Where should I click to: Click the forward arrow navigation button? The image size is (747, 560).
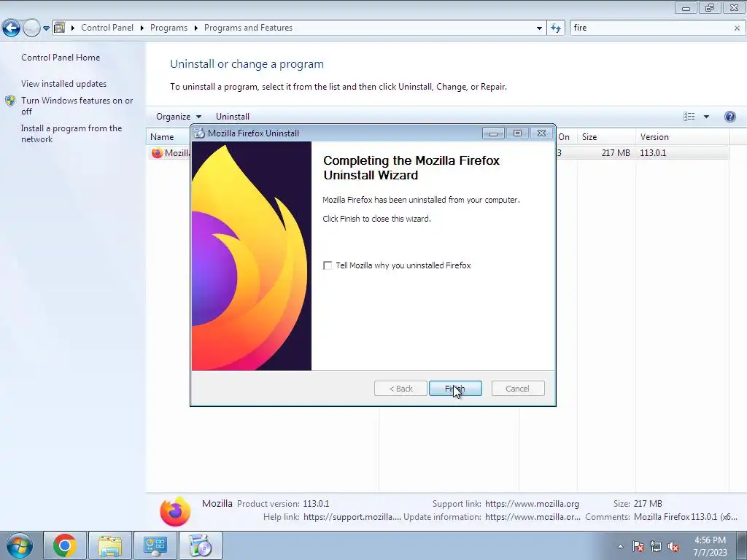coord(31,28)
